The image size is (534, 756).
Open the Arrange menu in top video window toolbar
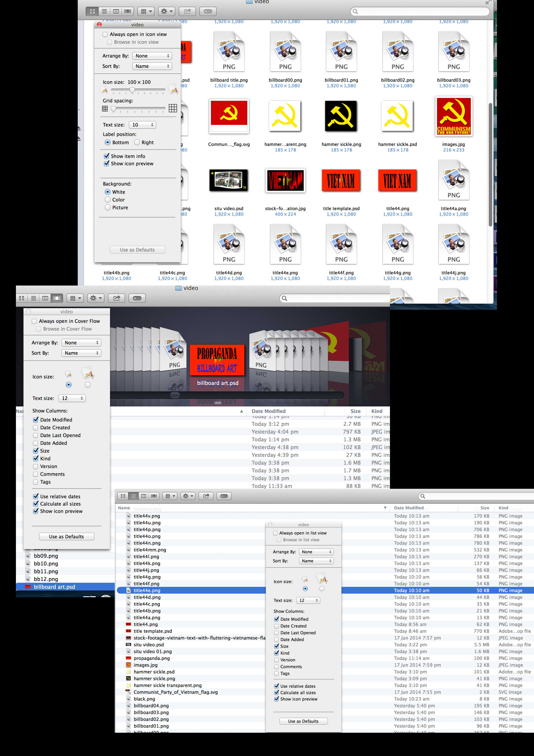point(146,11)
